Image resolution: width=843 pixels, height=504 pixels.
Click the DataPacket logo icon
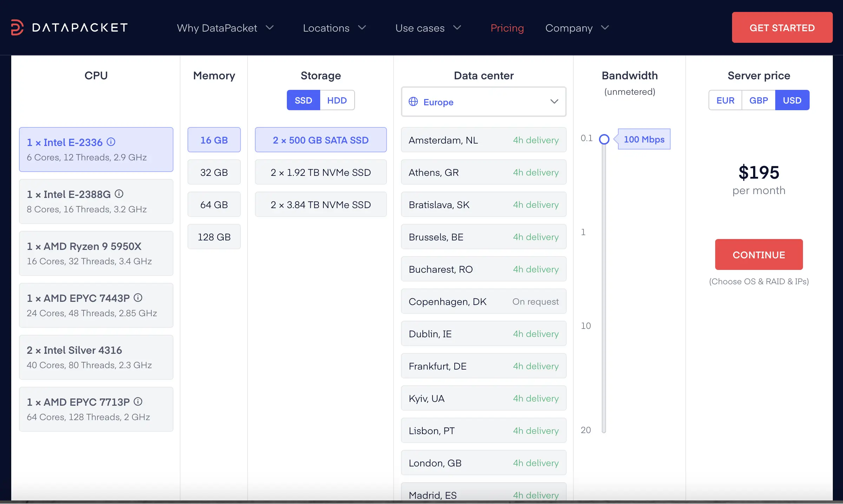17,27
